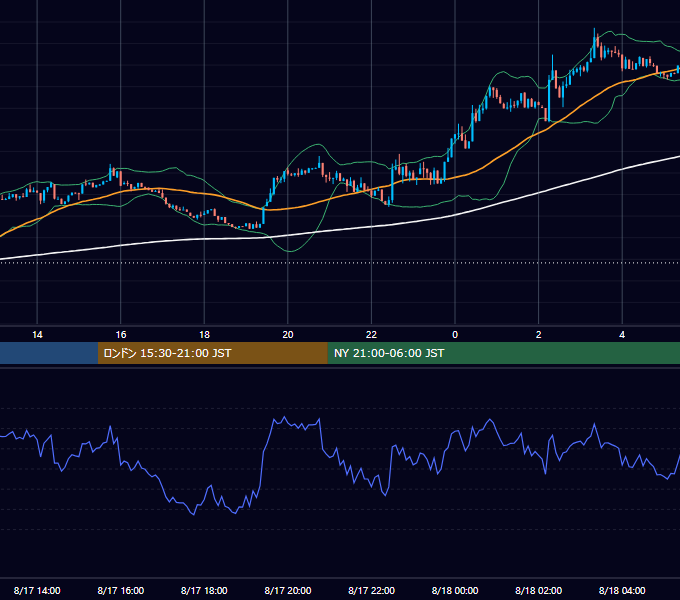Screen dimensions: 680x600
Task: Select the 0 hour axis label
Action: click(455, 335)
